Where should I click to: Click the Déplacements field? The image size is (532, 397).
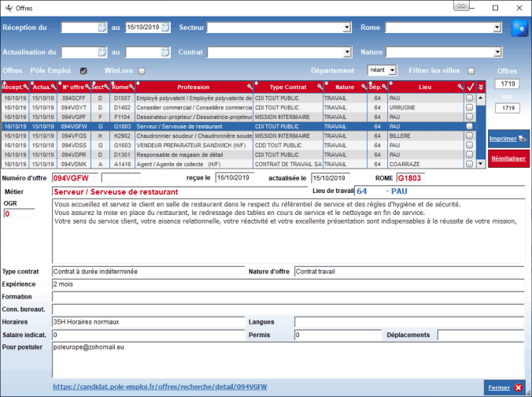click(x=481, y=335)
